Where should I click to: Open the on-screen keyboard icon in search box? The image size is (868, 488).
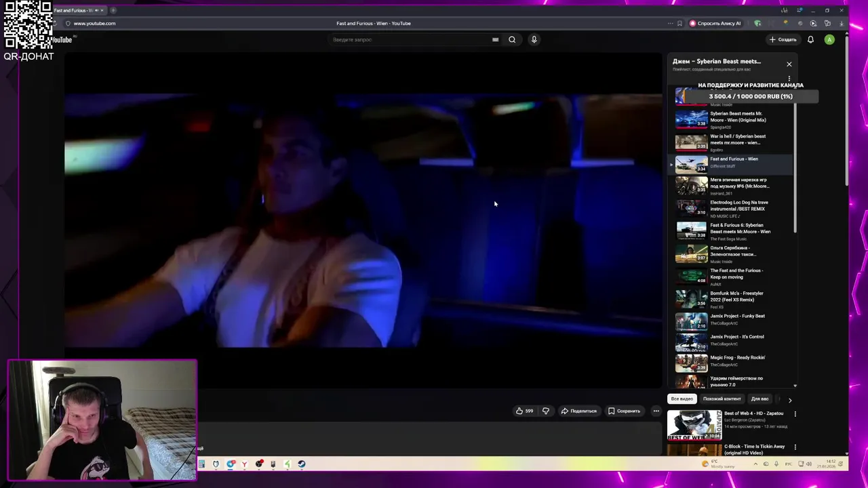pyautogui.click(x=495, y=39)
